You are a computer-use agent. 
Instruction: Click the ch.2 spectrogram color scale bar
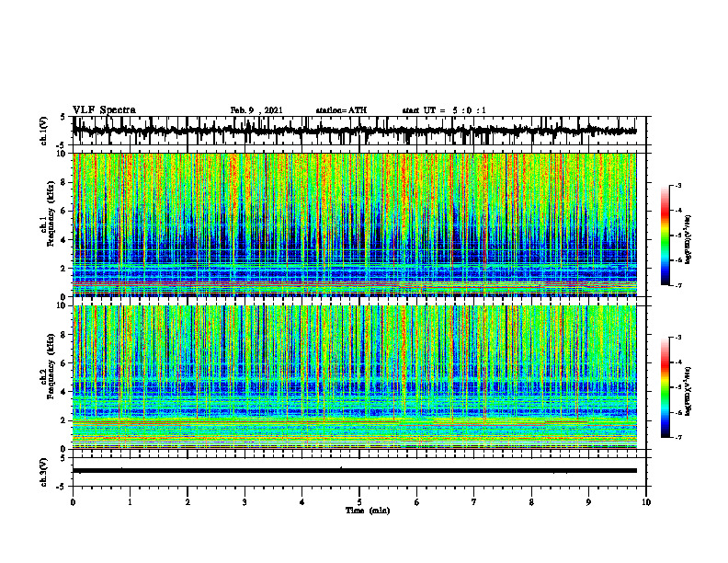[665, 387]
